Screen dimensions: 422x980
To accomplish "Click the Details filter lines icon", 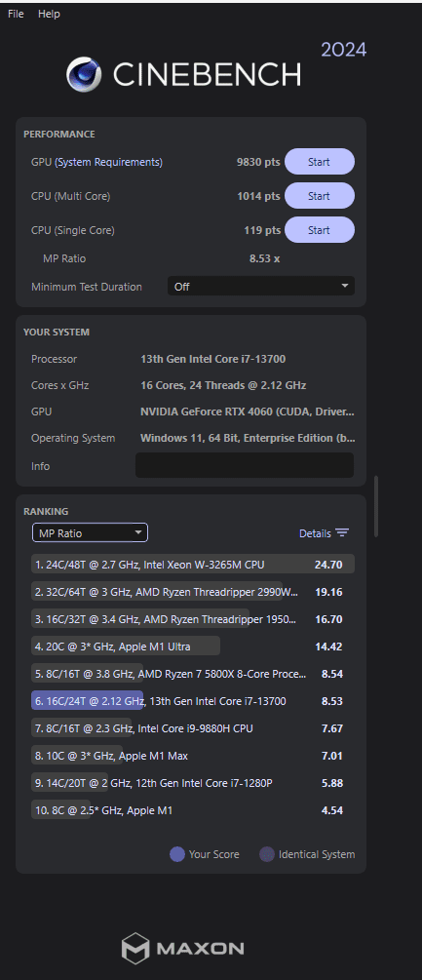I will [342, 533].
